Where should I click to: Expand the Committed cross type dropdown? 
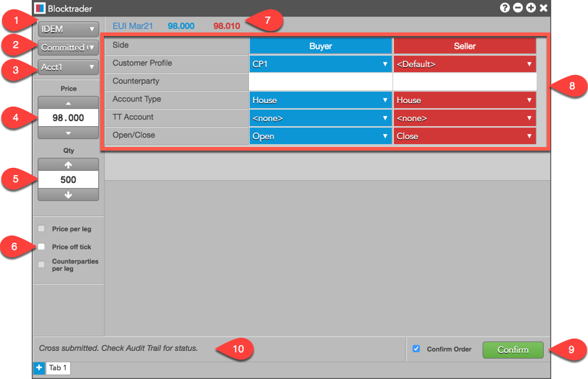pyautogui.click(x=68, y=48)
